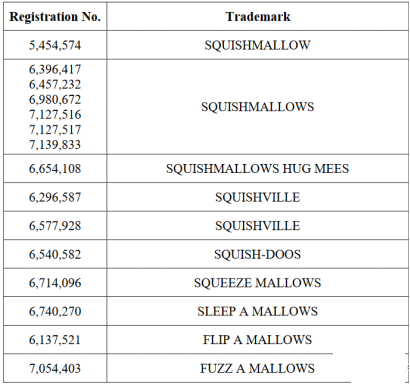
Task: Select registration number 6,396,417
Action: 55,69
